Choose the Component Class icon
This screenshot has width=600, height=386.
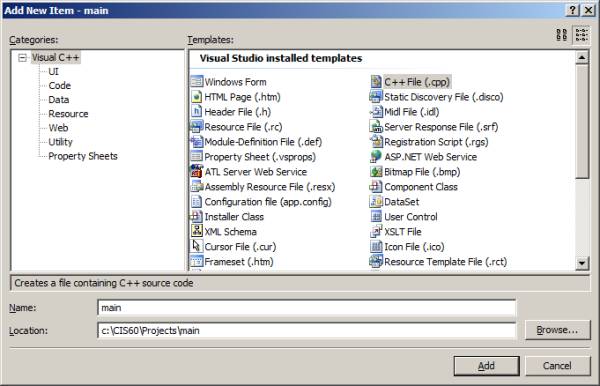[x=376, y=186]
